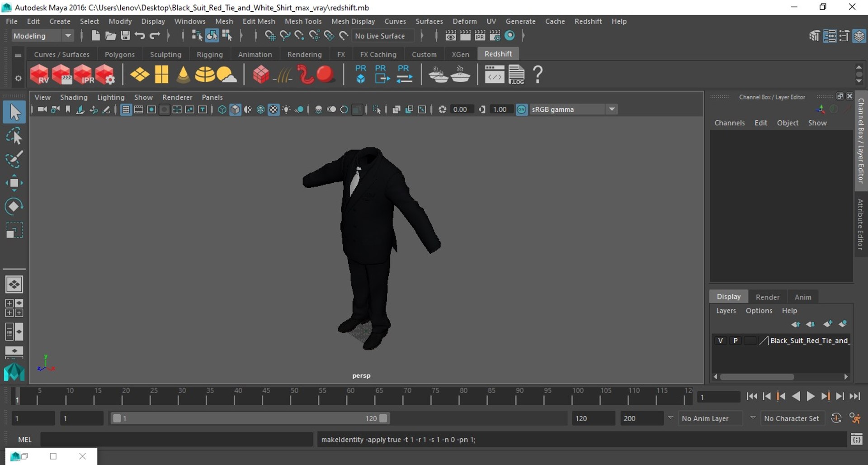Screen dimensions: 868x465
Task: Click timeline at frame 60
Action: tap(348, 396)
